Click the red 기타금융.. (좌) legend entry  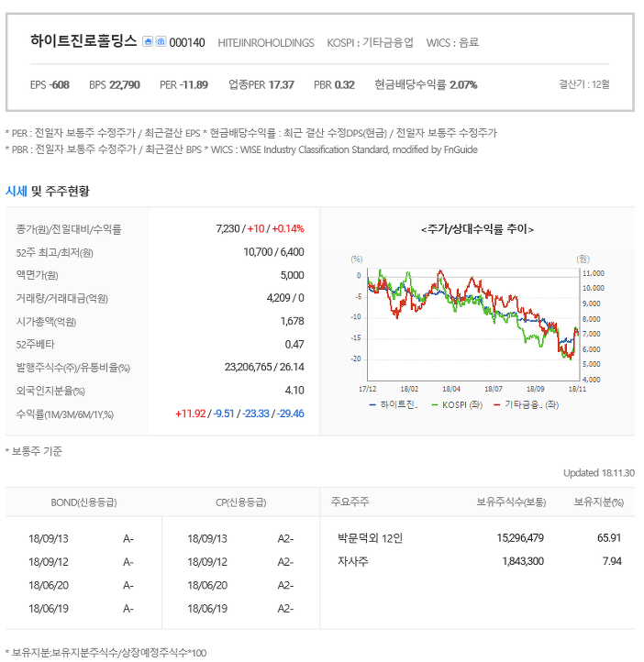[527, 404]
